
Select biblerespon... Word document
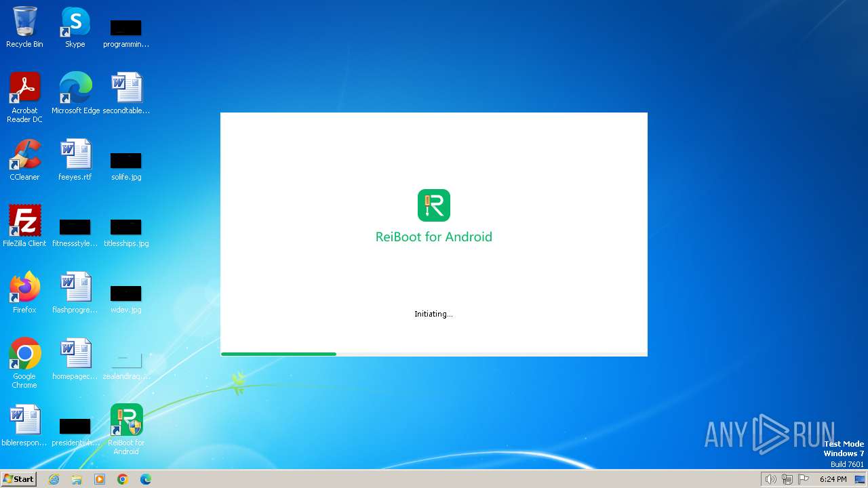(x=24, y=426)
